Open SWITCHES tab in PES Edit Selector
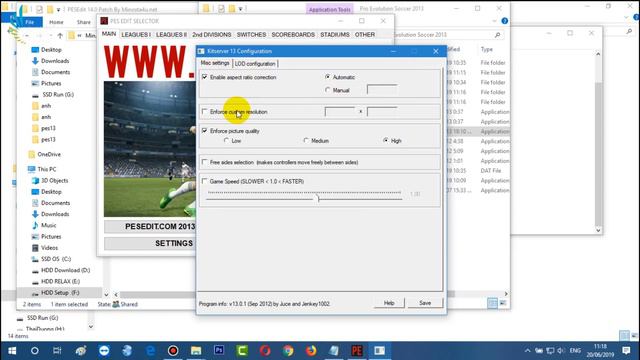Image resolution: width=640 pixels, height=360 pixels. point(251,35)
